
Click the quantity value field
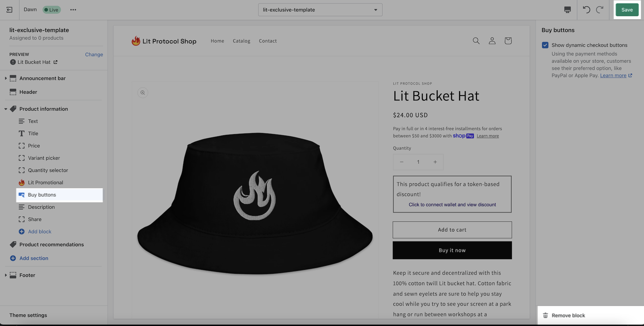(x=418, y=162)
